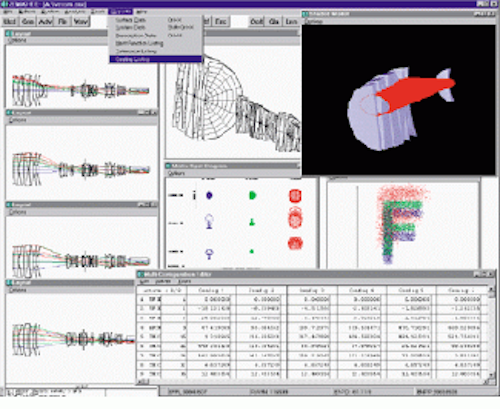The width and height of the screenshot is (500, 409).
Task: Click the Gla toolbar button
Action: click(274, 22)
